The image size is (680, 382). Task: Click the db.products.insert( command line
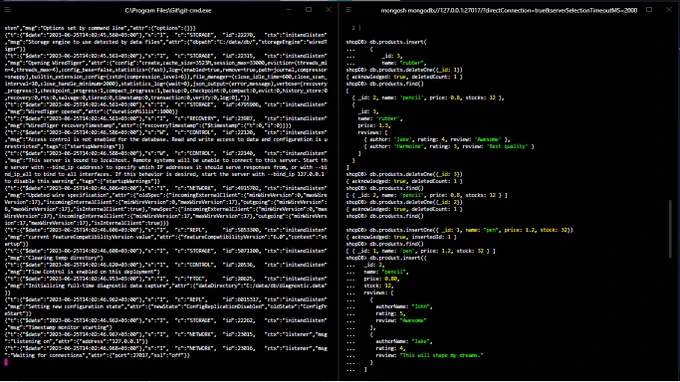click(386, 42)
